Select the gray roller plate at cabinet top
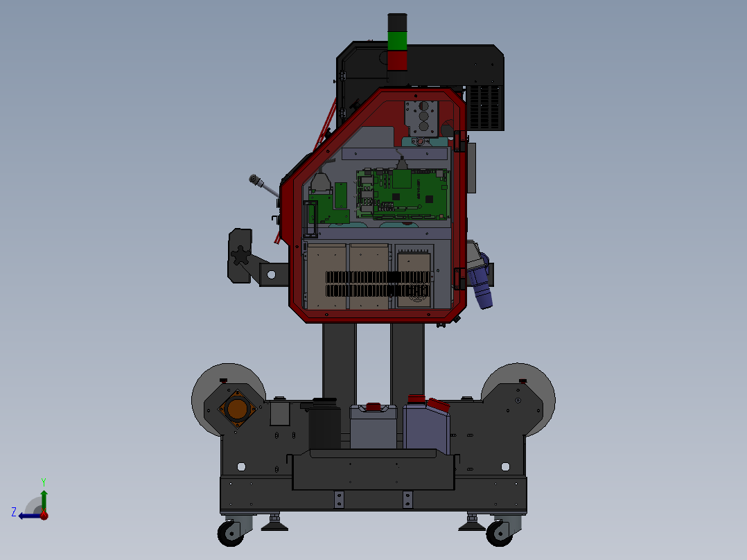747x560 pixels. 421,119
